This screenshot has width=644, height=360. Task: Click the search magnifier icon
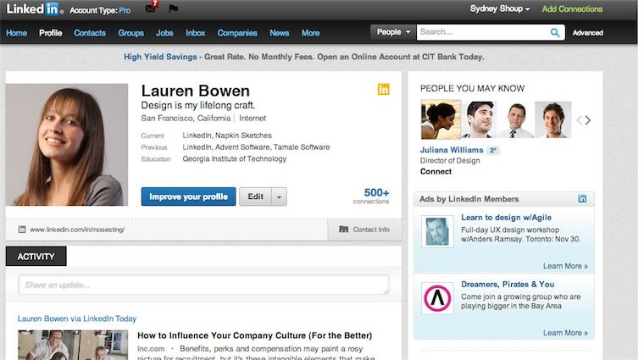[x=554, y=32]
